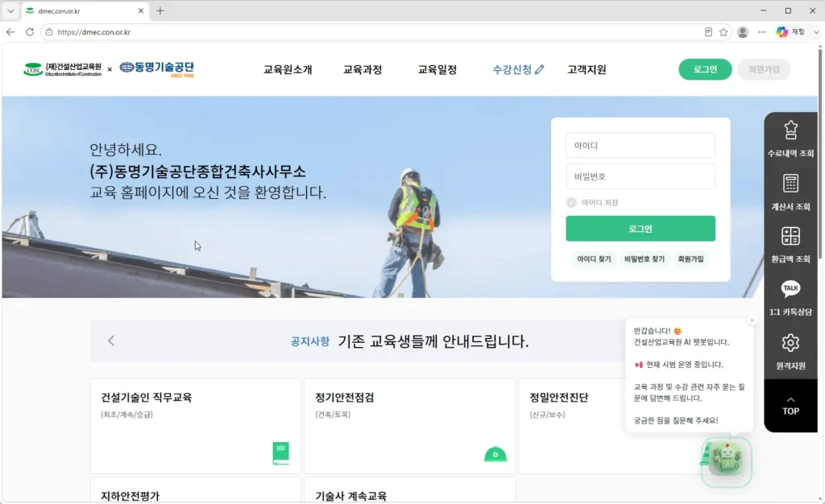Viewport: 825px width, 504px height.
Task: Focus the 아이디 input field
Action: (x=641, y=146)
